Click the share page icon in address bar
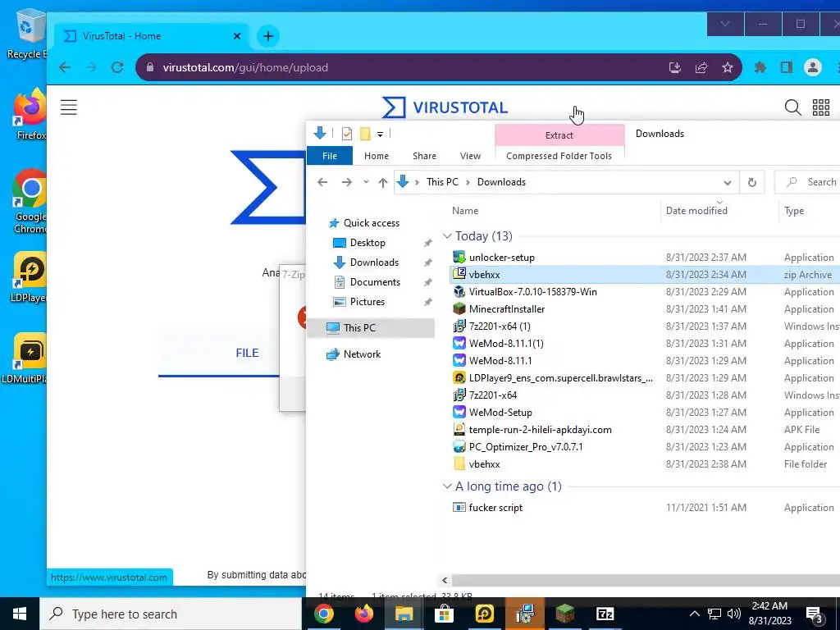The height and width of the screenshot is (630, 840). coord(701,67)
